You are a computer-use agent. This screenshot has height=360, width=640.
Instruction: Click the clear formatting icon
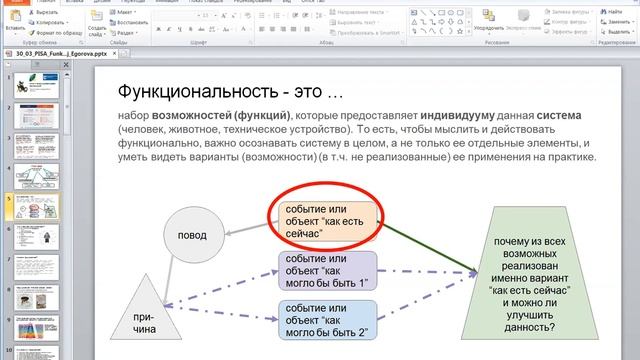[247, 16]
